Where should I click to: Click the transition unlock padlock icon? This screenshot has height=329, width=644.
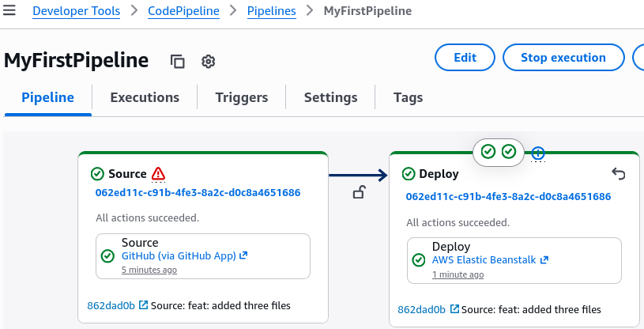click(x=359, y=192)
